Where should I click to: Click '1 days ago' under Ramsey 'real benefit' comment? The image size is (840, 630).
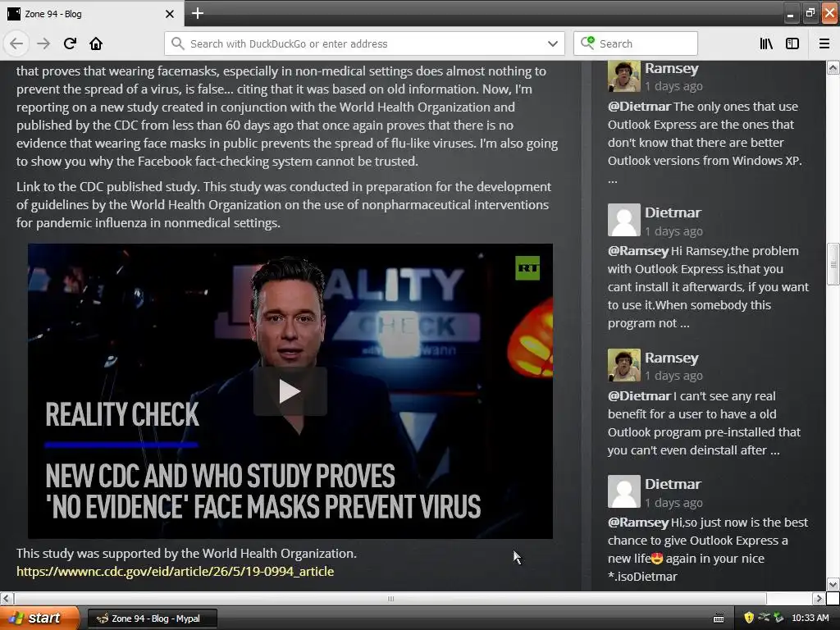click(673, 376)
